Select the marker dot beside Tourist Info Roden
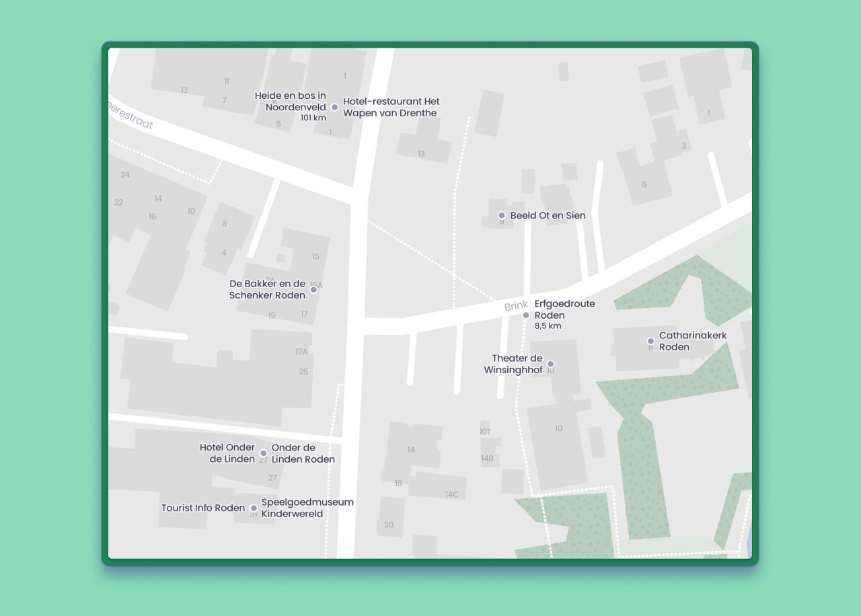Image resolution: width=861 pixels, height=616 pixels. point(254,508)
